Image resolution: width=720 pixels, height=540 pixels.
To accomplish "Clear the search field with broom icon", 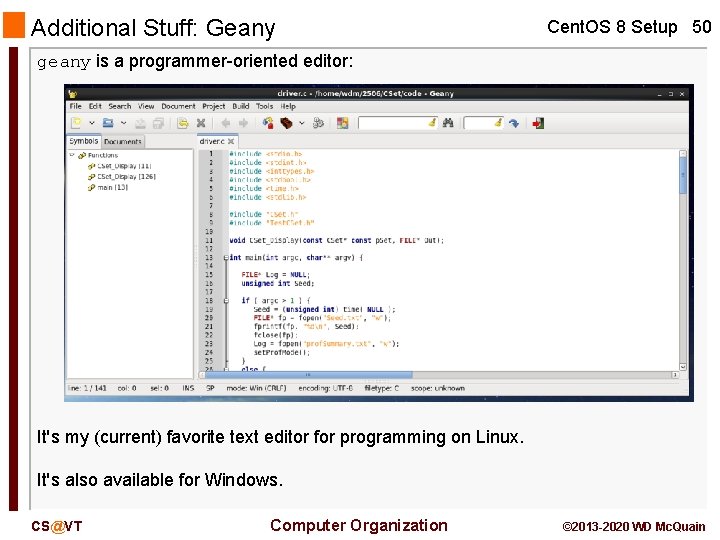I will (432, 123).
